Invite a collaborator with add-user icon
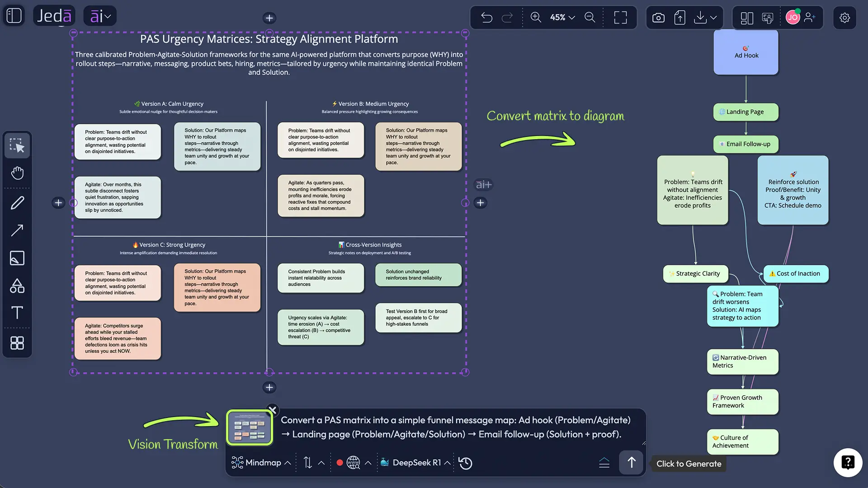The height and width of the screenshot is (488, 868). pyautogui.click(x=810, y=18)
